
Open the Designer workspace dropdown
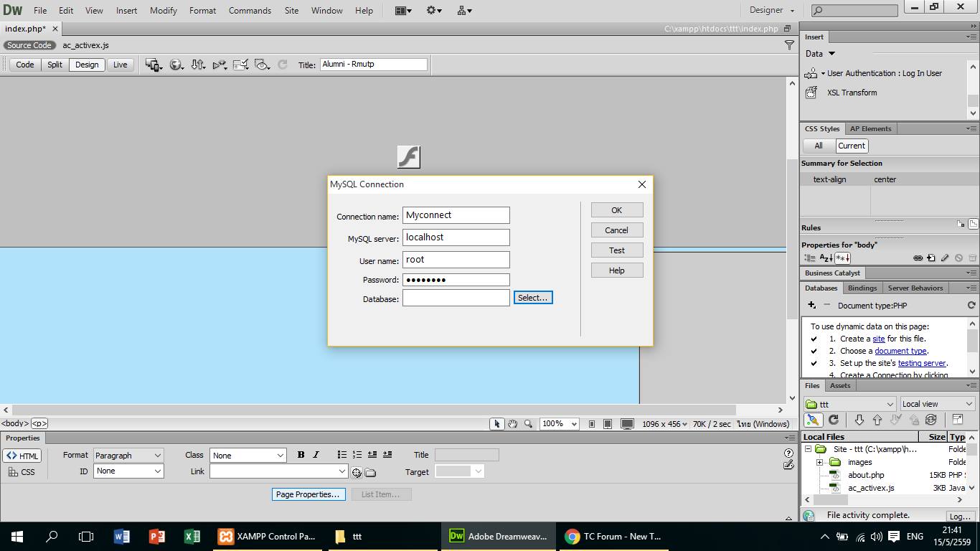[772, 10]
